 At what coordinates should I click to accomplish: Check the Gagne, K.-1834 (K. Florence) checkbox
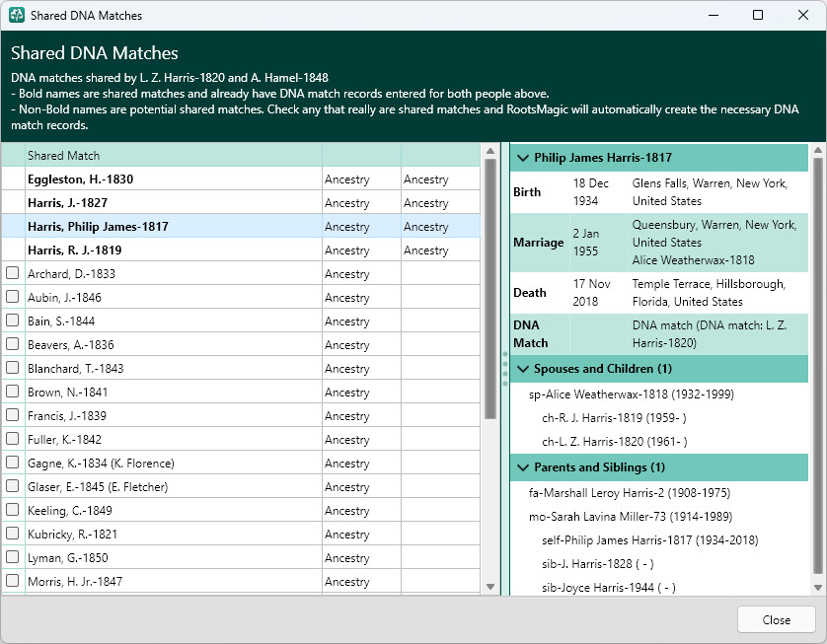coord(12,463)
